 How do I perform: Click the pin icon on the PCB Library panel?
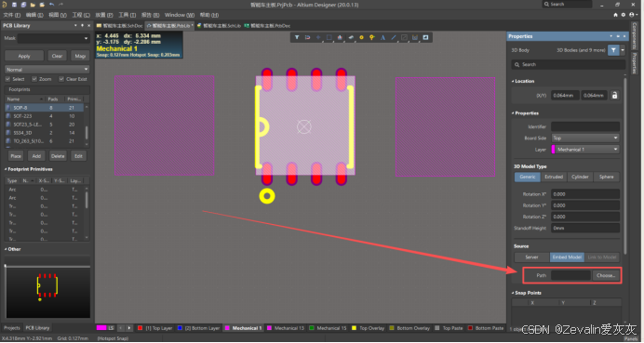(x=82, y=25)
